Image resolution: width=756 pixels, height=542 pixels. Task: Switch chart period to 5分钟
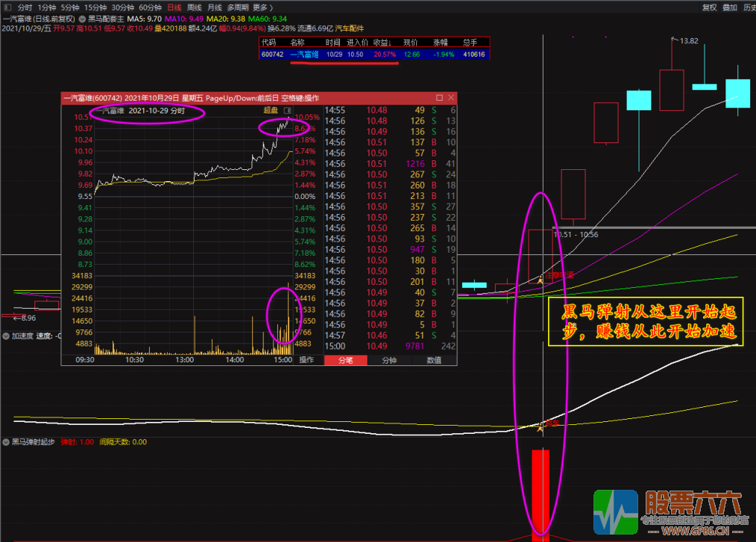(70, 7)
